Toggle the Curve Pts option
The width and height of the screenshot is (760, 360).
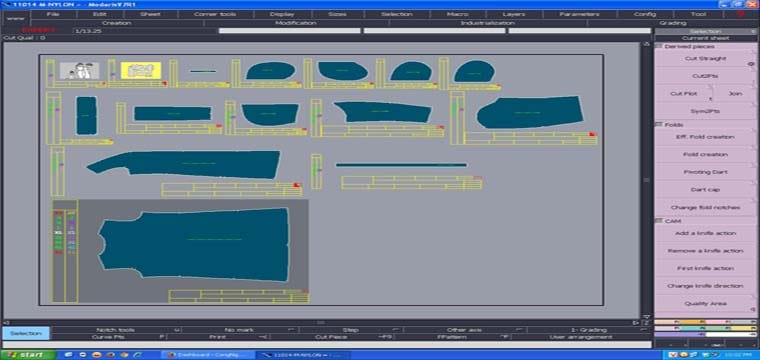click(x=109, y=337)
